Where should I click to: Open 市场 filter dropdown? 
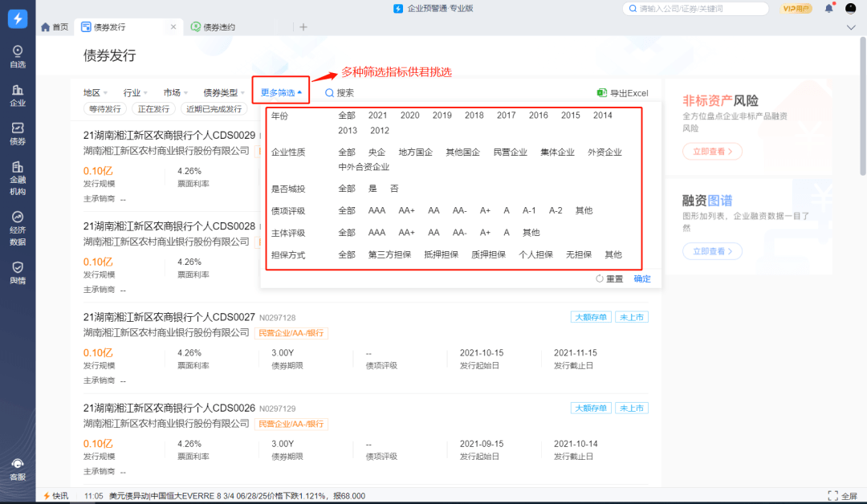point(176,93)
